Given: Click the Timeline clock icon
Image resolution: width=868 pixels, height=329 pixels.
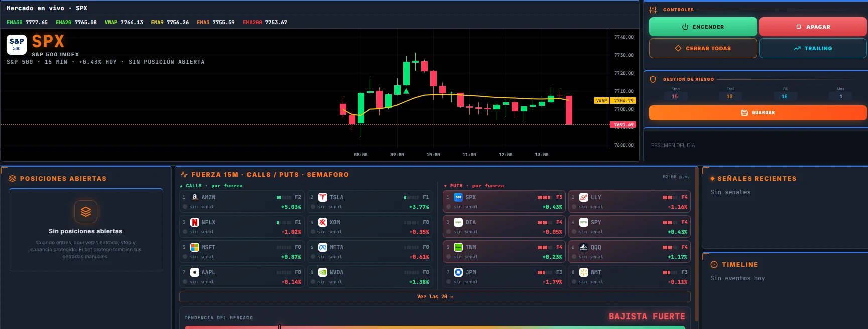Looking at the screenshot, I should pyautogui.click(x=714, y=264).
